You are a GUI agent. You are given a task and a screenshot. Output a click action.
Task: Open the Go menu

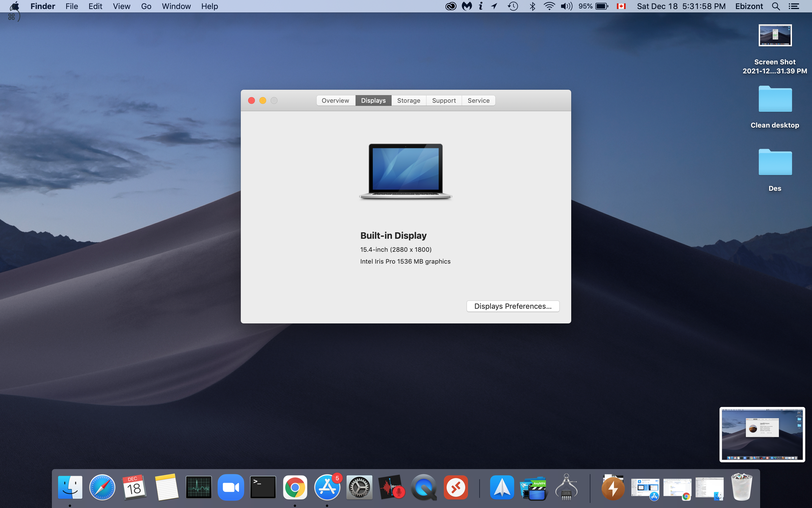click(146, 6)
